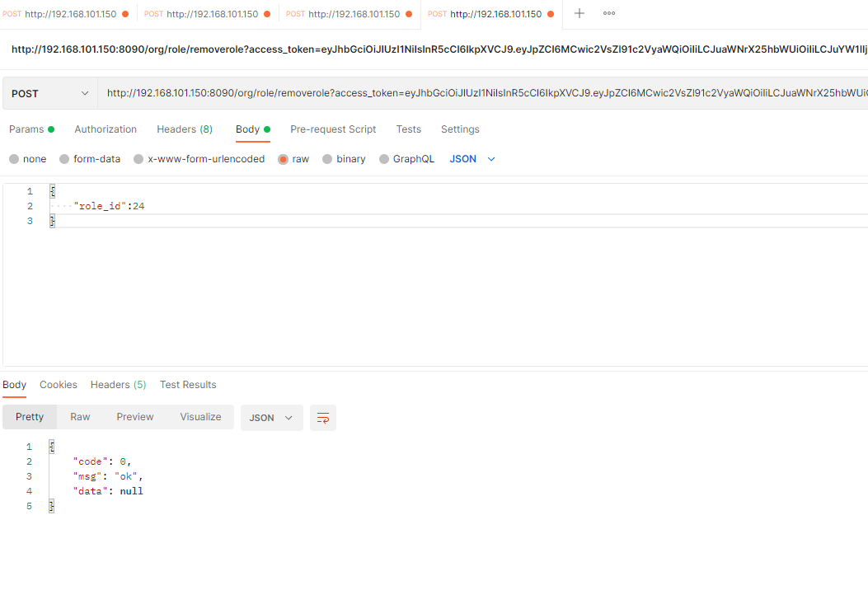This screenshot has width=868, height=590.
Task: Show the response Preview view
Action: pyautogui.click(x=135, y=417)
